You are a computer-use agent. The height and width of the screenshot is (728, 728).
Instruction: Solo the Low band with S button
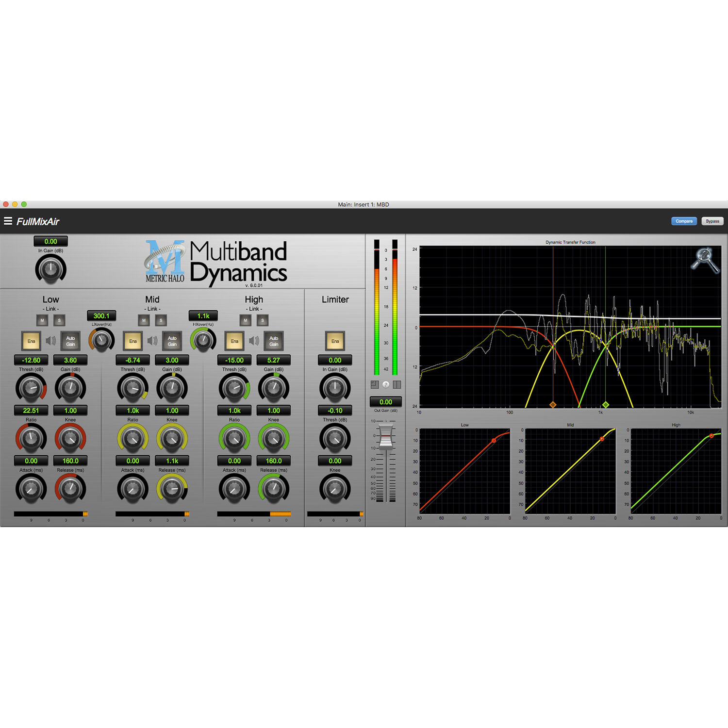pyautogui.click(x=59, y=320)
